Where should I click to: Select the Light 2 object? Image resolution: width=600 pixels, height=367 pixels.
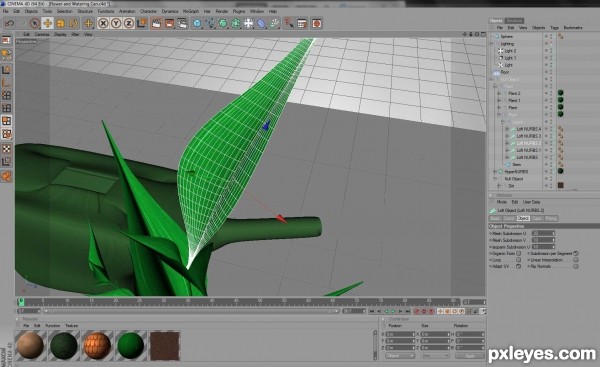tap(510, 51)
